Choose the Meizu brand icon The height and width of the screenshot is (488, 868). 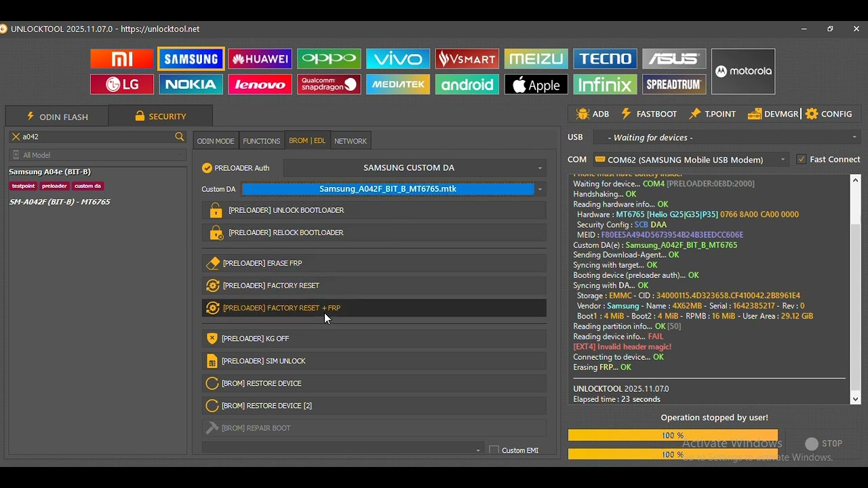(x=536, y=59)
